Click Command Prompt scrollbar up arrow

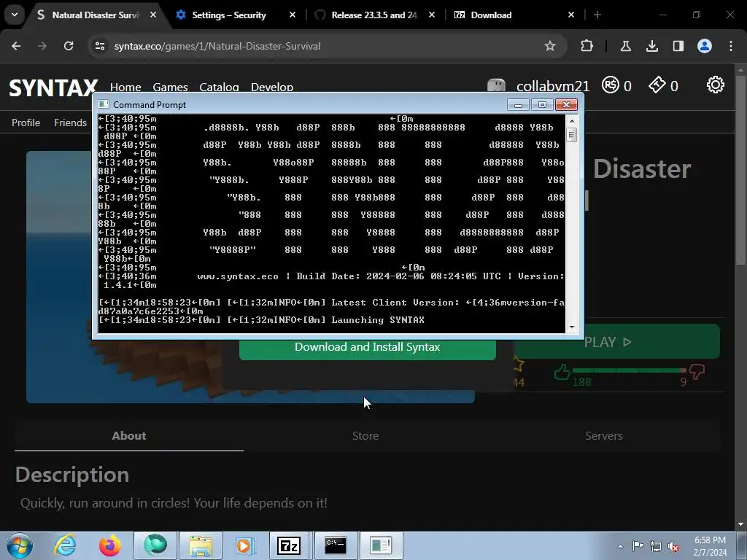(572, 120)
